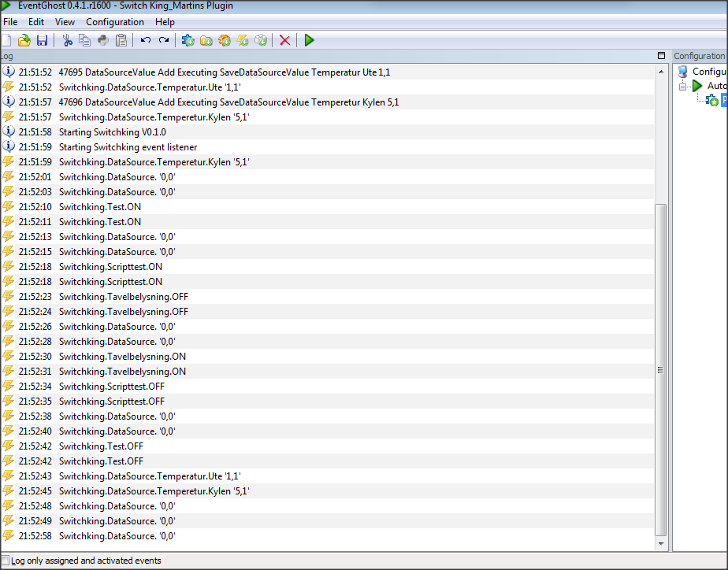Open the Configuration menu

pos(115,22)
